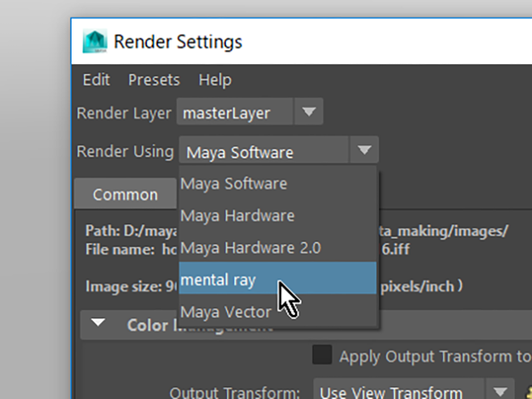Viewport: 532px width, 399px height.
Task: Click the Image size text line
Action: (x=273, y=287)
